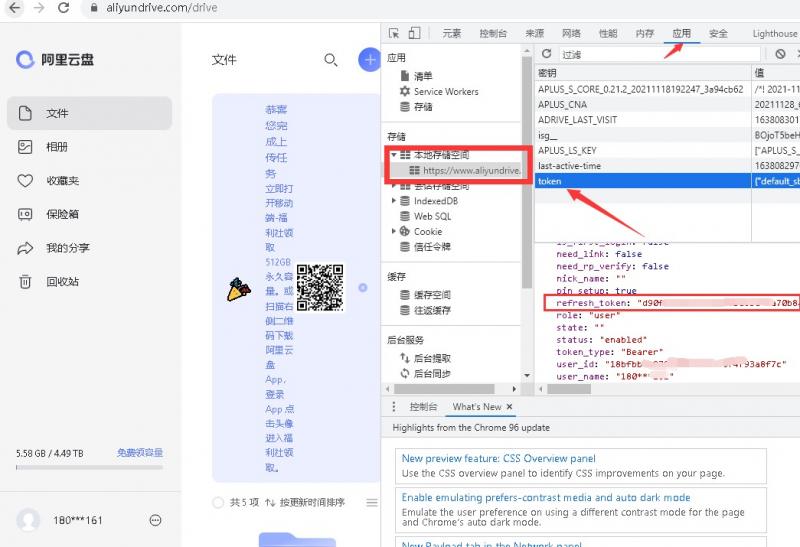Close the What's New drawer tab

tap(509, 407)
